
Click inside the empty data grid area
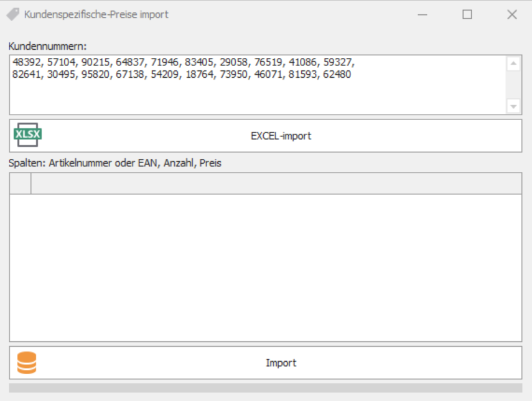click(x=266, y=268)
